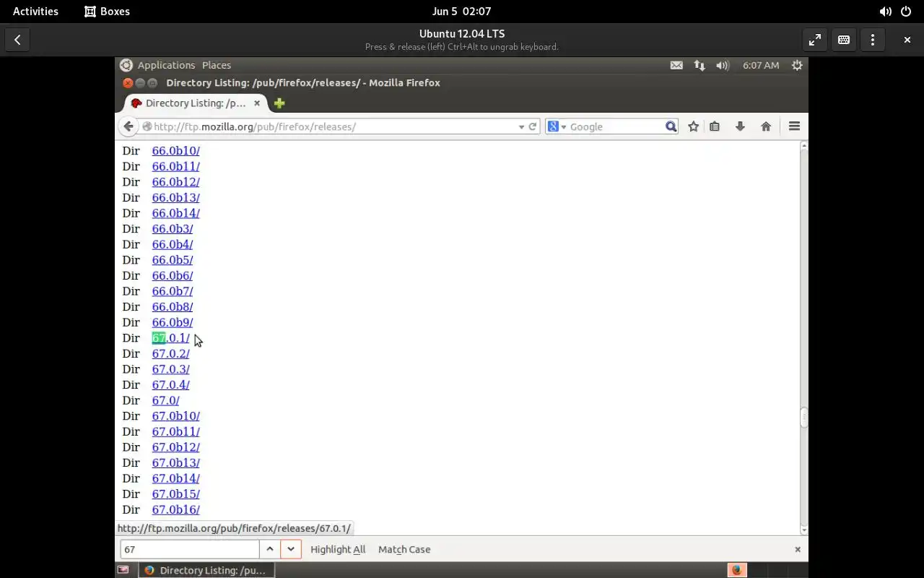Open guest sound volume indicator
The height and width of the screenshot is (578, 924).
(723, 65)
